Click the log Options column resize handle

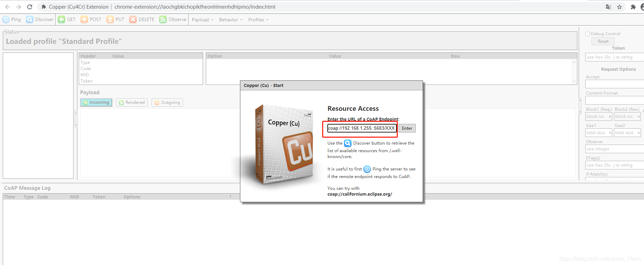[230, 196]
